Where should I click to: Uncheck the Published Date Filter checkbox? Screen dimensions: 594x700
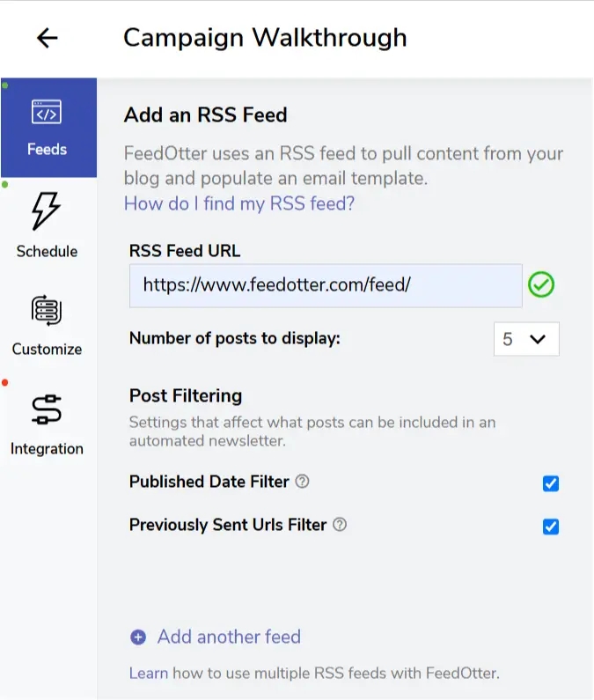click(551, 483)
